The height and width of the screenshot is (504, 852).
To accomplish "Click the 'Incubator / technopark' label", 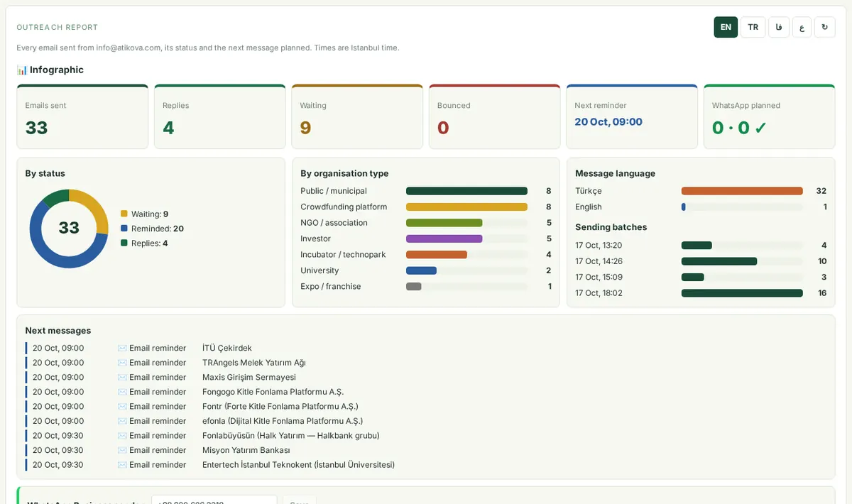I will click(343, 255).
